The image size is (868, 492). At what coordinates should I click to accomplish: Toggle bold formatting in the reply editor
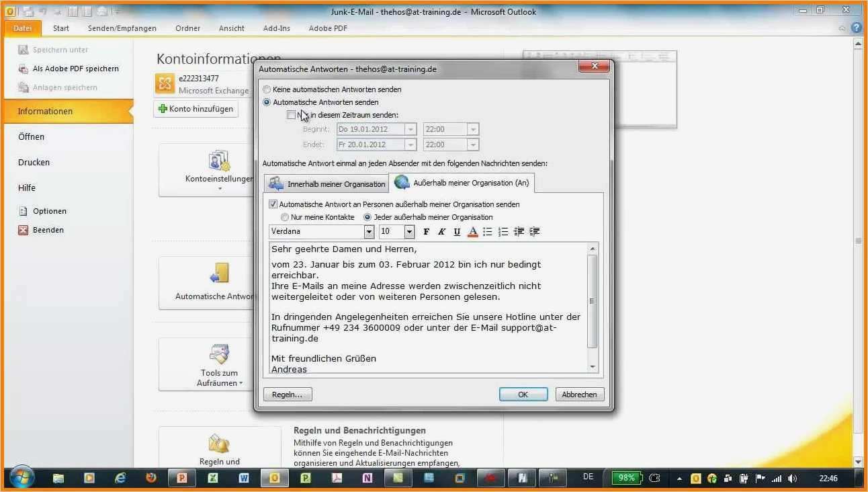click(x=427, y=231)
